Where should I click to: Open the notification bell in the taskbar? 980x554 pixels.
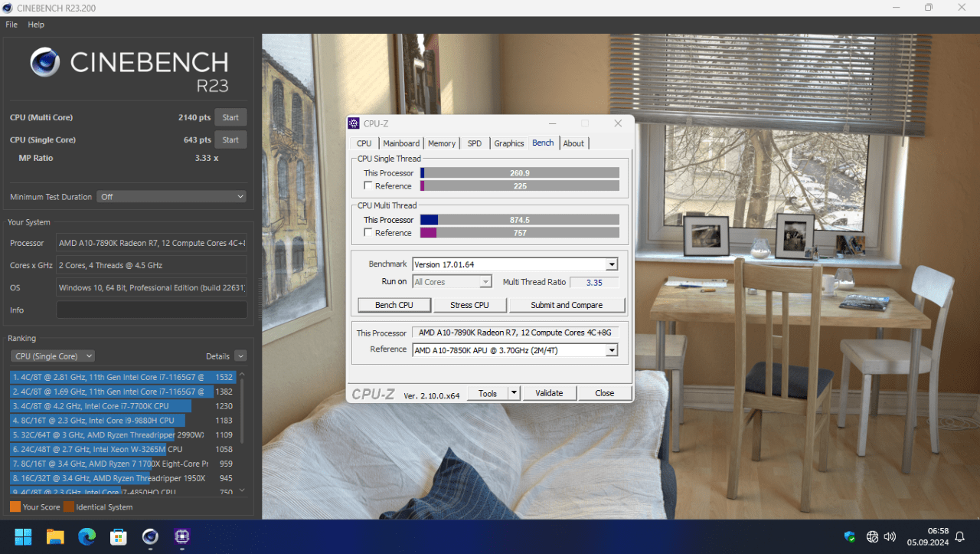[x=960, y=536]
